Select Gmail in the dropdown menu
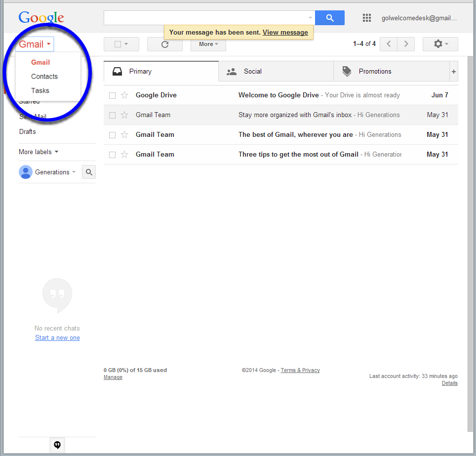The height and width of the screenshot is (456, 476). pyautogui.click(x=40, y=62)
